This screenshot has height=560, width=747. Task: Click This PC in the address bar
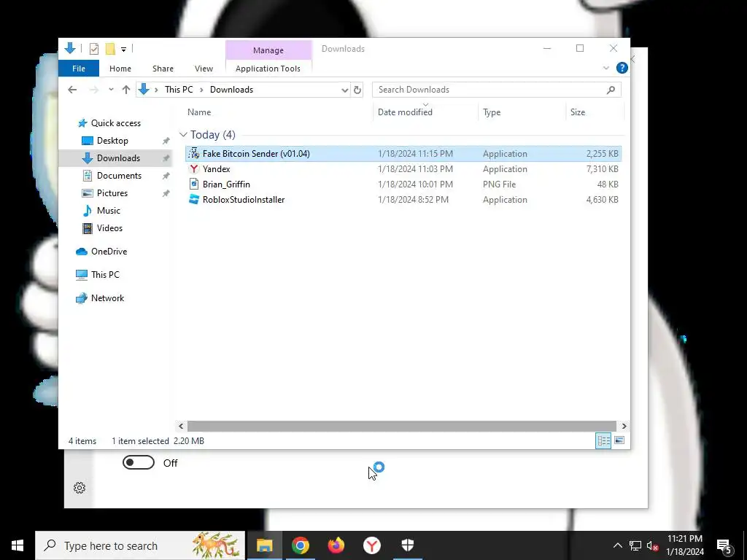click(x=179, y=90)
